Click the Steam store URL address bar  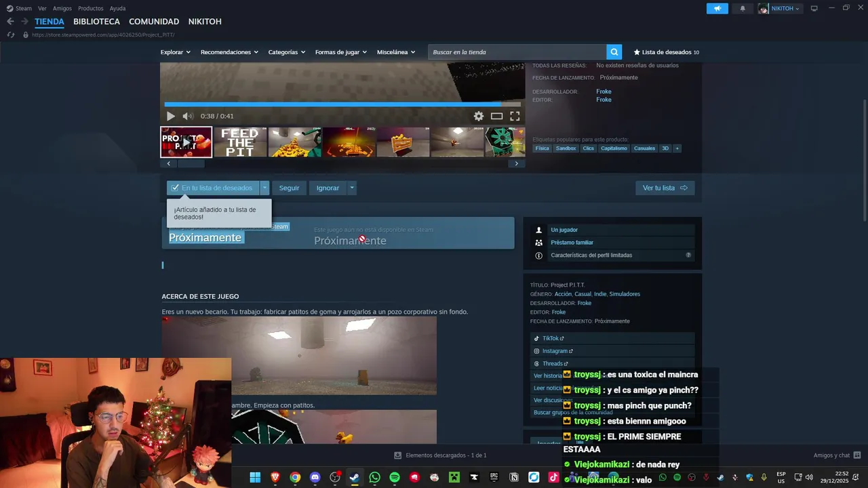(x=103, y=35)
